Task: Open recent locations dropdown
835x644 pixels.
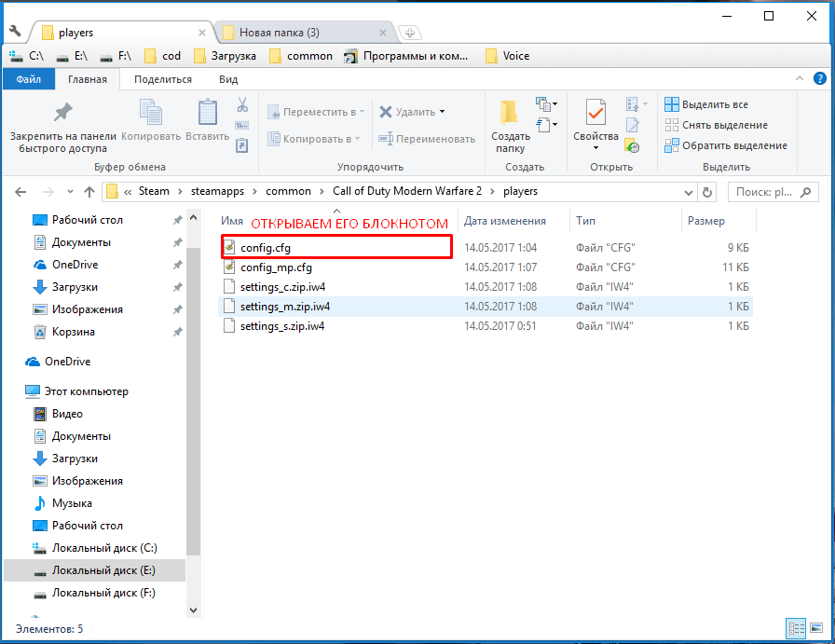Action: coord(70,192)
